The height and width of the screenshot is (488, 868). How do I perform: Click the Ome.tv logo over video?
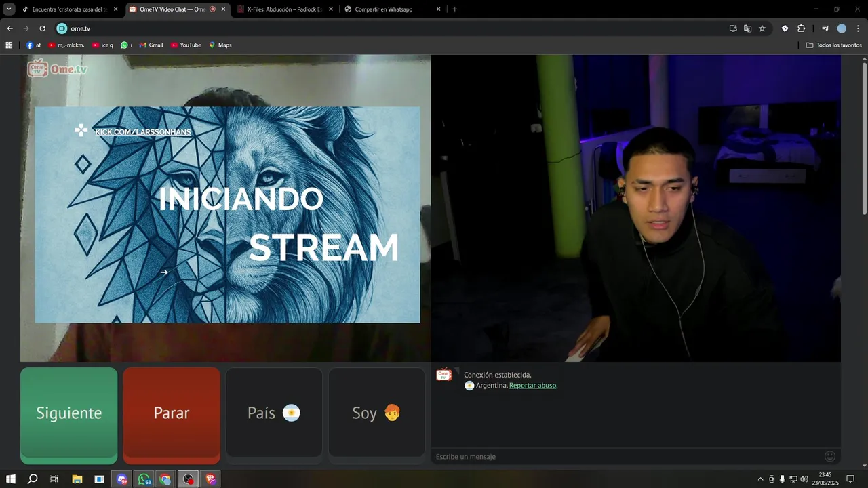click(58, 68)
